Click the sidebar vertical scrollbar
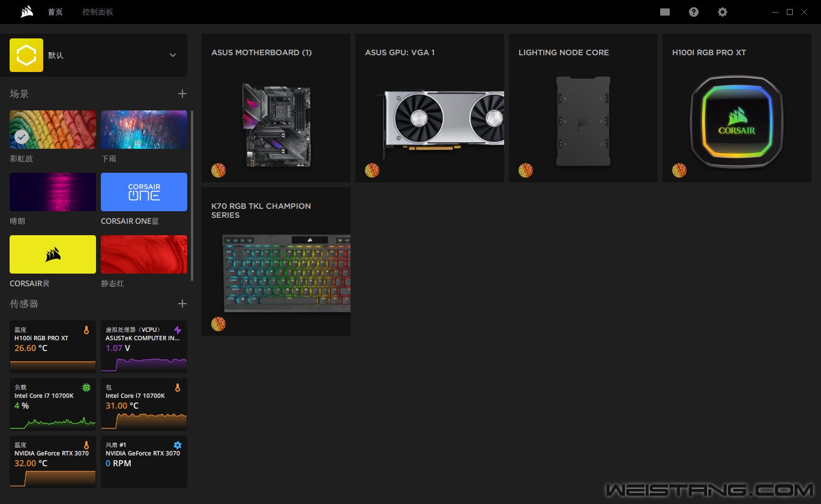 (192, 195)
